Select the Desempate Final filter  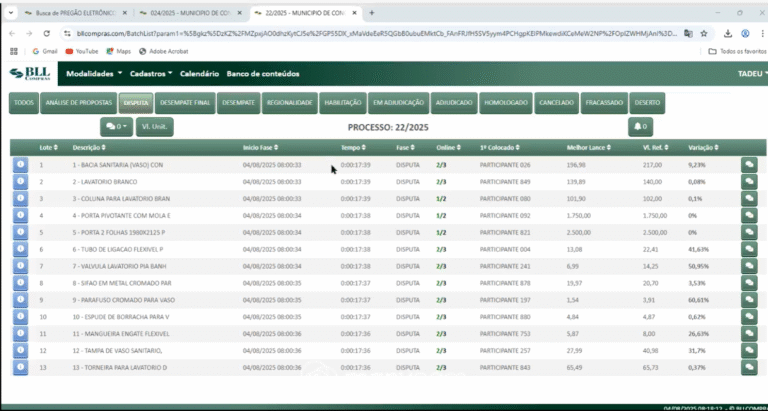(185, 103)
